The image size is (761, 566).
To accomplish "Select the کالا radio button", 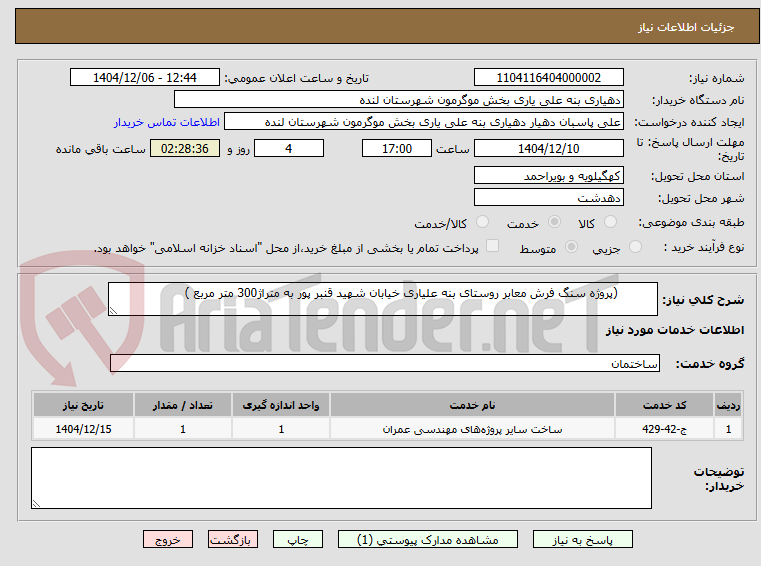I will click(610, 222).
